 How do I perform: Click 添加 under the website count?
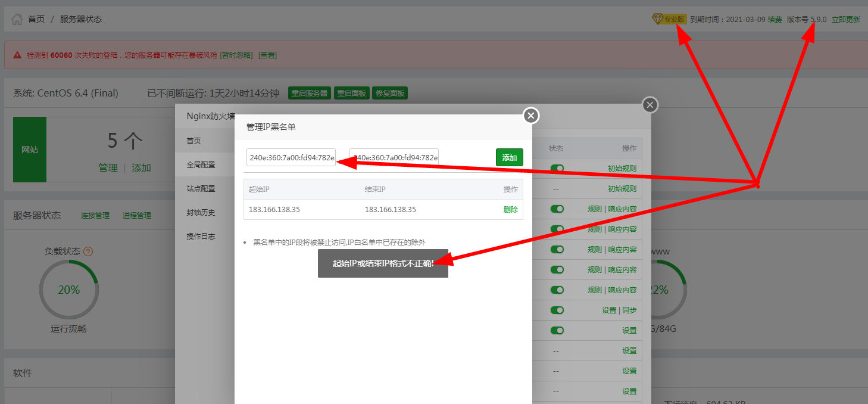pos(141,168)
